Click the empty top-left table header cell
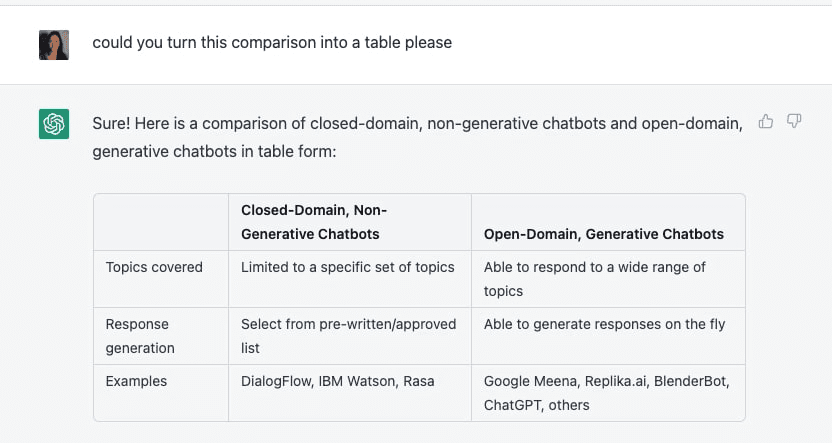The image size is (832, 443). click(160, 222)
